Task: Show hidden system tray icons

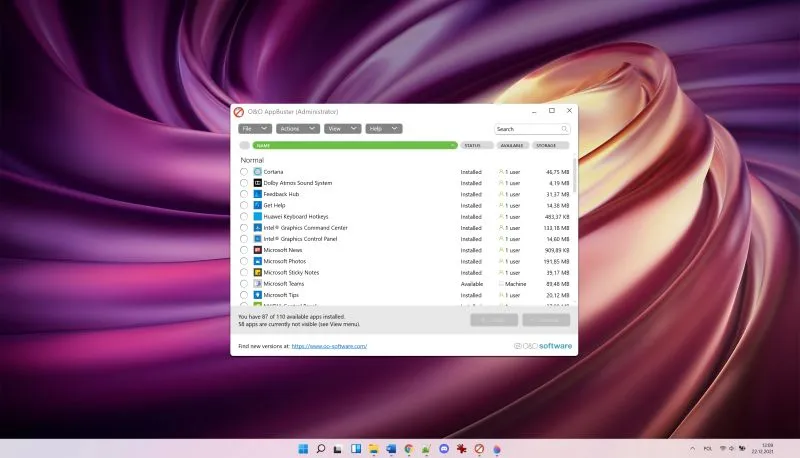Action: click(692, 449)
